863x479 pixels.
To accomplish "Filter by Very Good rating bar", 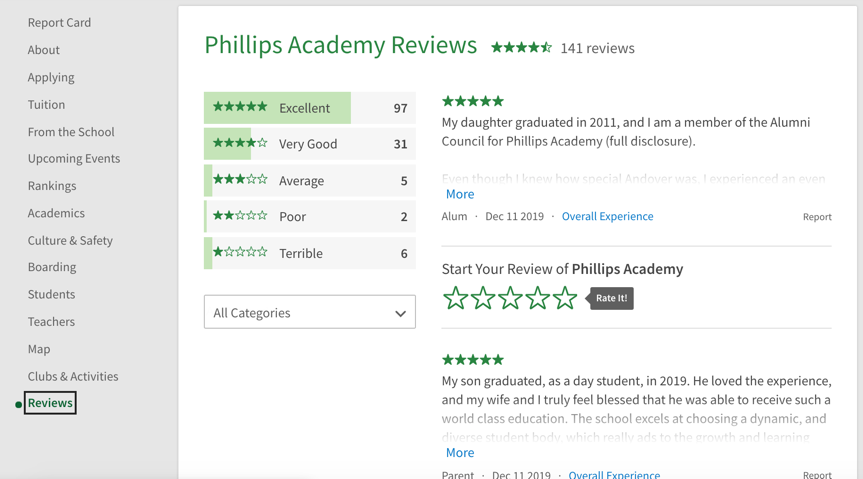I will click(x=310, y=144).
